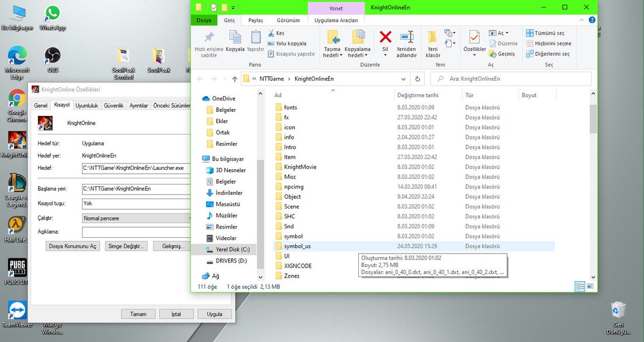Click Düzenle in ribbon
Viewport: 644px width, 342px height.
[x=503, y=43]
